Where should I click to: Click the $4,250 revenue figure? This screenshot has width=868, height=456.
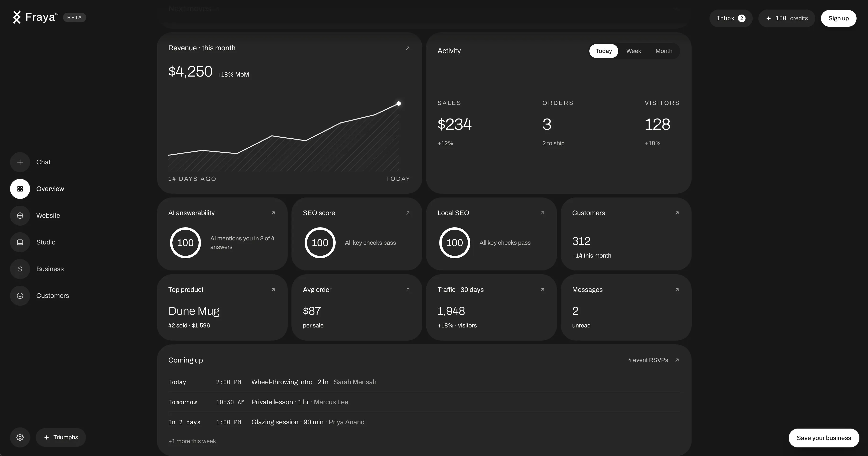pos(190,71)
